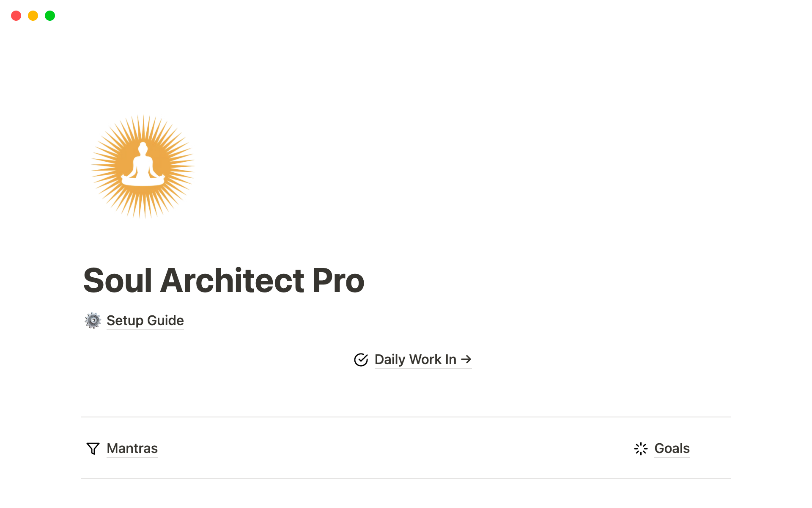This screenshot has height=508, width=812.
Task: Click the gear icon beside Setup Guide
Action: [x=93, y=320]
